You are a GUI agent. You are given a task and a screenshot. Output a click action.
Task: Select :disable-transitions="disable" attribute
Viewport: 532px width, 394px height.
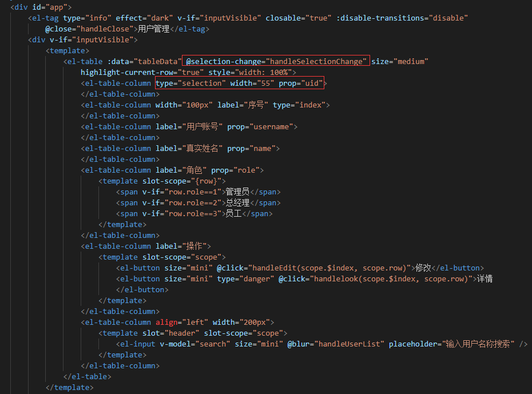pos(402,18)
